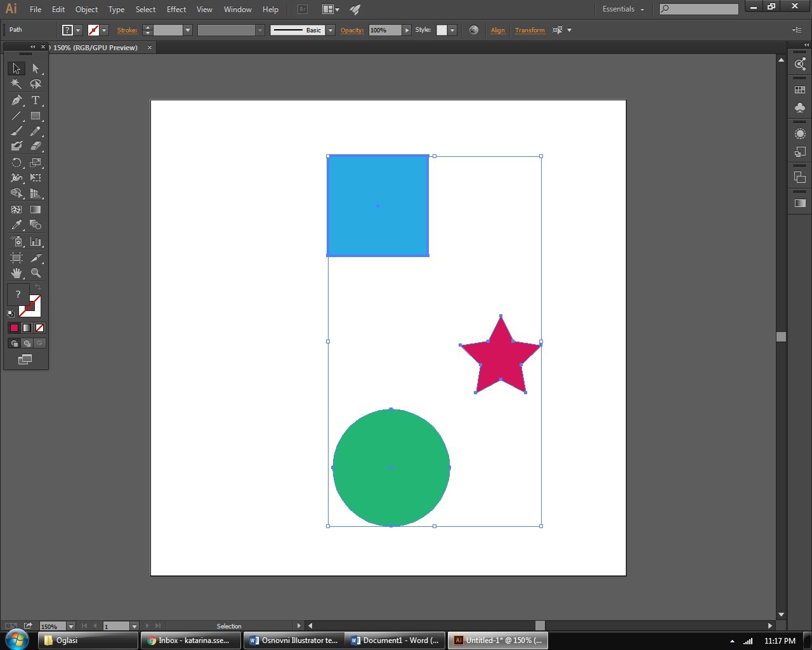The image size is (812, 650).
Task: Open the Effect menu
Action: point(176,10)
